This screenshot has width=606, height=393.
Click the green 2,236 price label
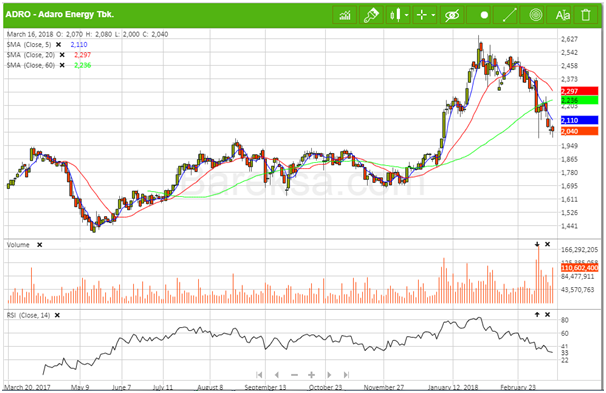pyautogui.click(x=579, y=100)
